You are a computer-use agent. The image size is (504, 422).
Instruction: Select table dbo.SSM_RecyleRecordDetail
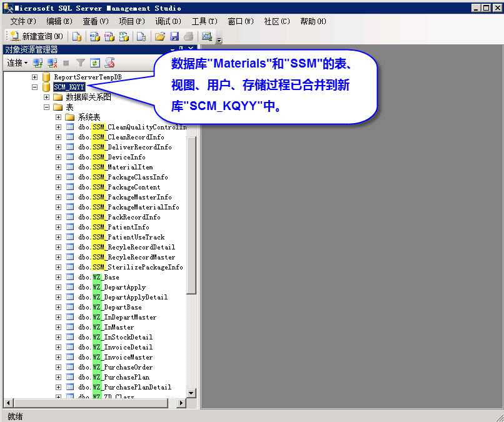click(127, 247)
